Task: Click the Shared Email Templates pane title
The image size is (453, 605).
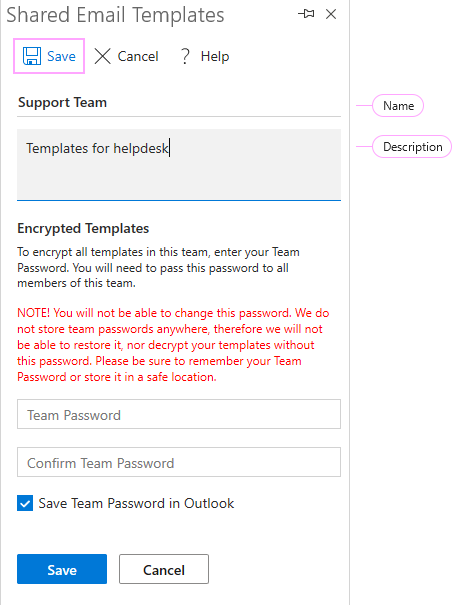Action: coord(115,15)
